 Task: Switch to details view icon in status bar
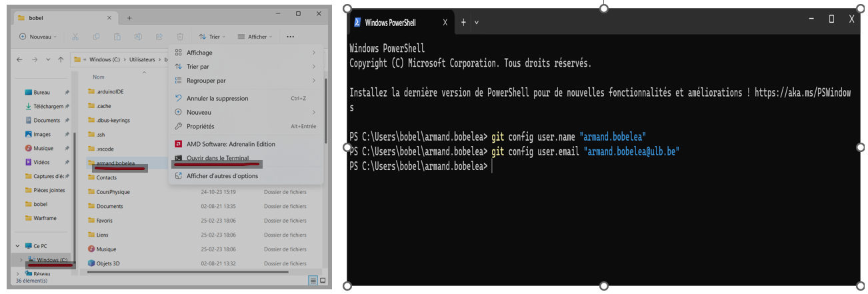pyautogui.click(x=313, y=281)
